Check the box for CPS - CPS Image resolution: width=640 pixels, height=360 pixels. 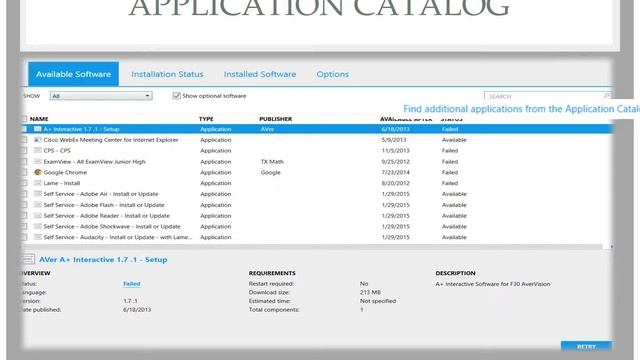click(24, 151)
